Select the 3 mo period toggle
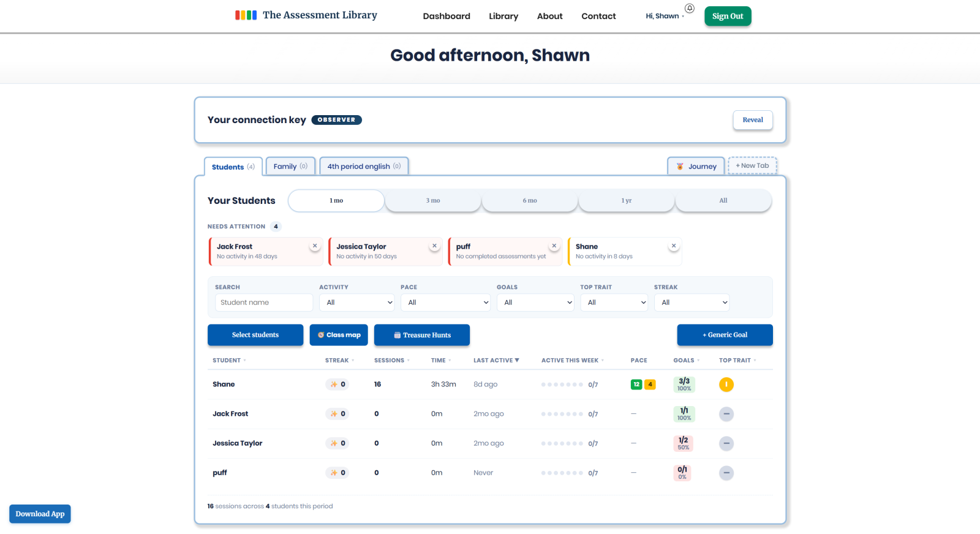Viewport: 980px width, 534px height. [x=433, y=201]
